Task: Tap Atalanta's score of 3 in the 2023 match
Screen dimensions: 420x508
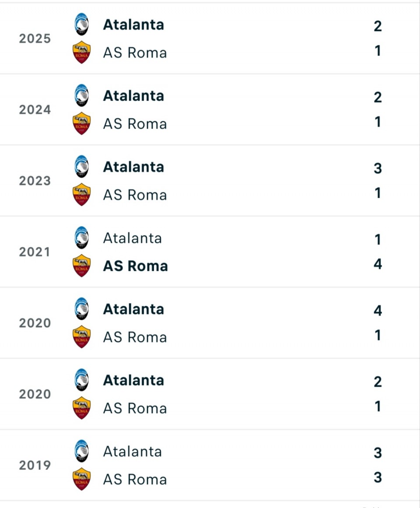Action: tap(378, 168)
